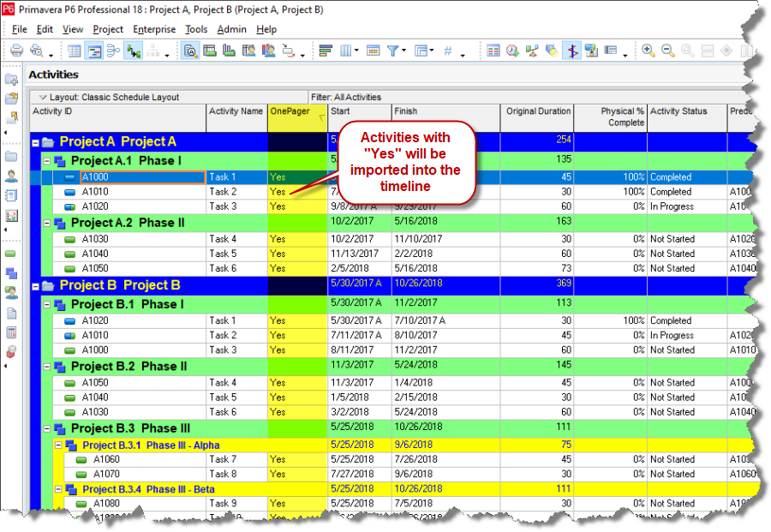
Task: Click the Projects folder icon in left sidebar
Action: (11, 157)
